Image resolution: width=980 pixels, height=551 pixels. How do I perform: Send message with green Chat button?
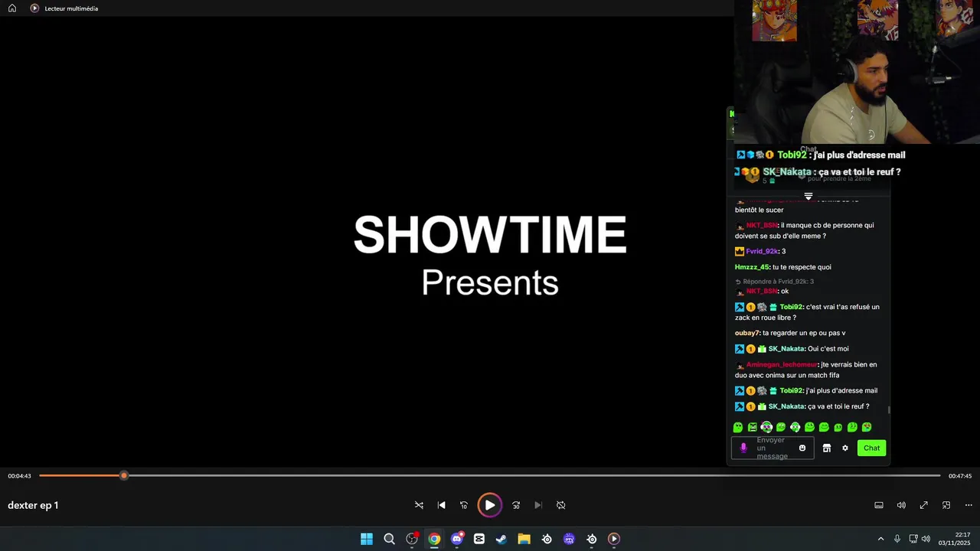(872, 448)
